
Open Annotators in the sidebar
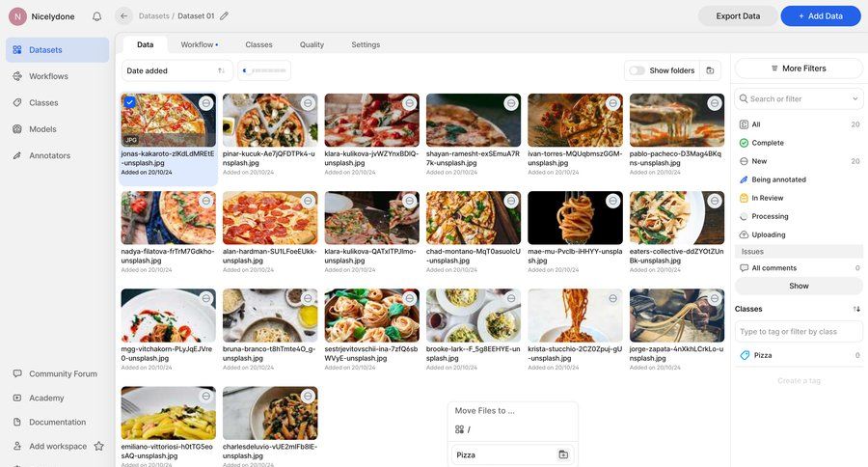click(x=58, y=155)
